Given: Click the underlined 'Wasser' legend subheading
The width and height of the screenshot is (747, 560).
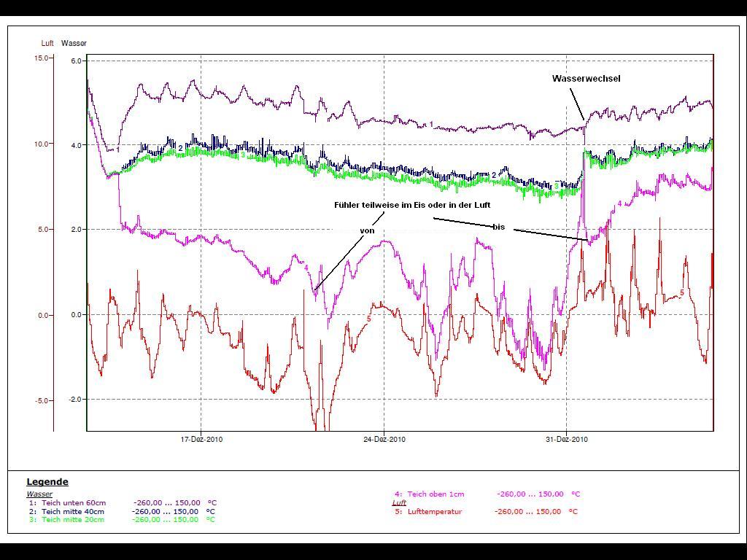Looking at the screenshot, I should [x=39, y=494].
